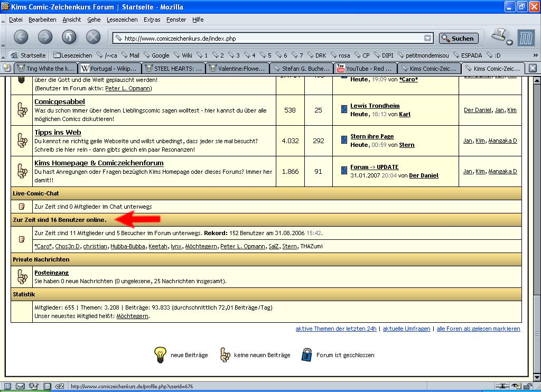Click the Suchen search button
This screenshot has height=392, width=541.
[x=459, y=38]
